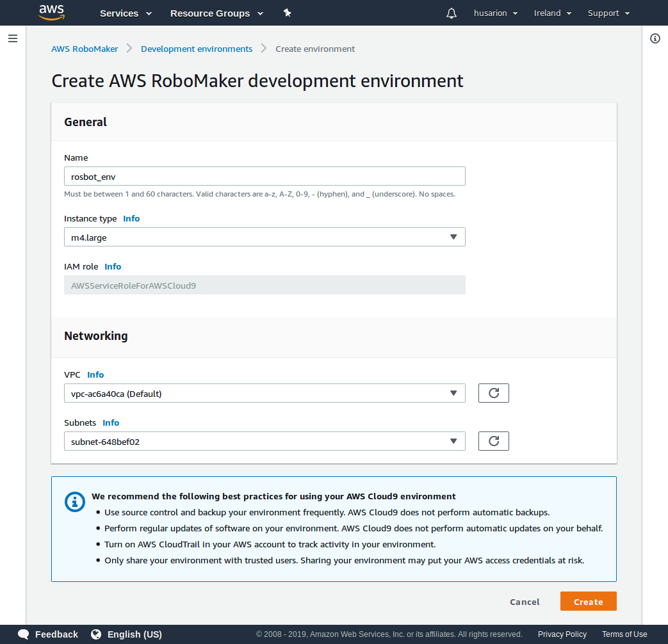Open the Services menu
Viewport: 668px width, 644px height.
click(126, 13)
